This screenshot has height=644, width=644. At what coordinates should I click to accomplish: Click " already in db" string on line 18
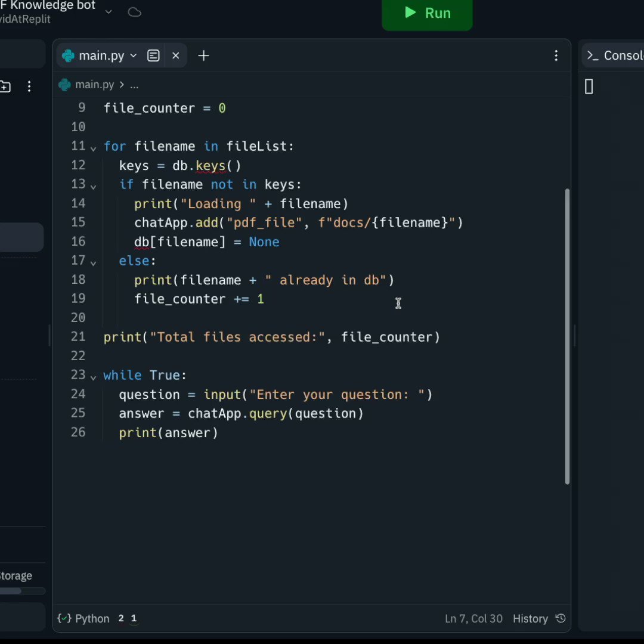tap(326, 280)
